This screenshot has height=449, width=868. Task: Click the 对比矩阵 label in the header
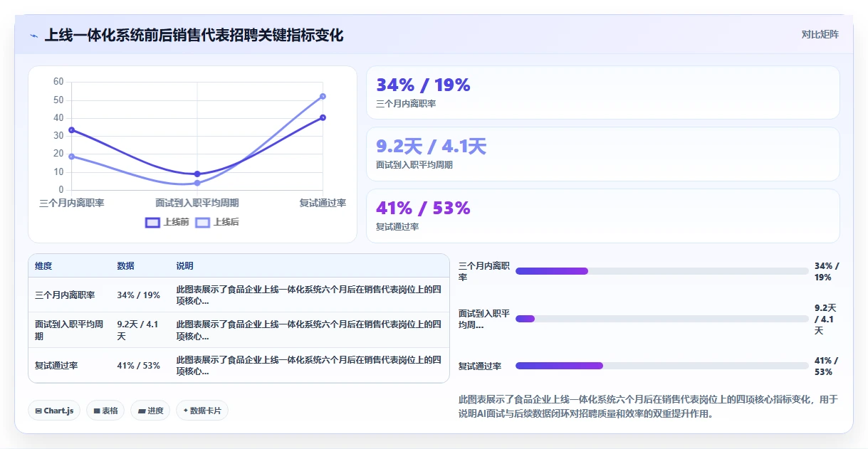coord(820,35)
